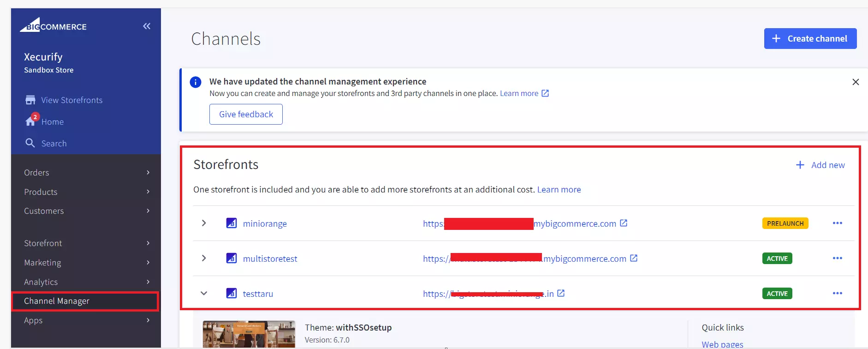Click the PRELAUNCH status badge
Screen dimensions: 868x349
785,223
